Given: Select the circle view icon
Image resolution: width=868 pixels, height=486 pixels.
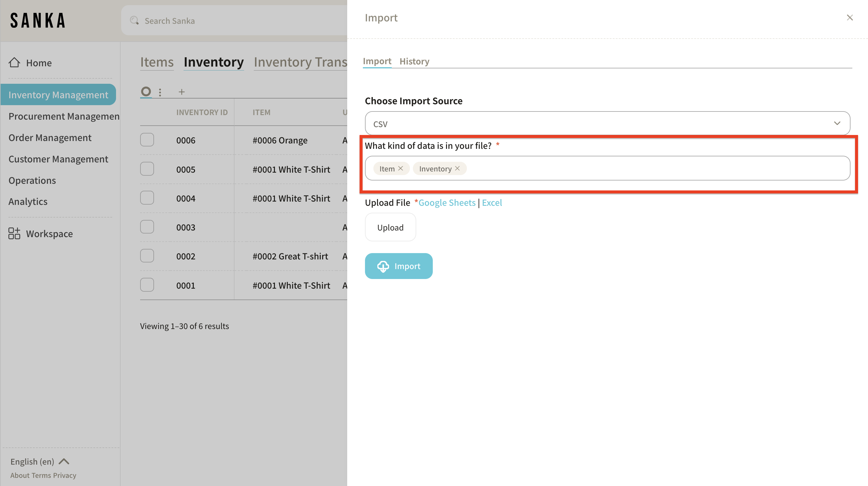Looking at the screenshot, I should [x=146, y=91].
